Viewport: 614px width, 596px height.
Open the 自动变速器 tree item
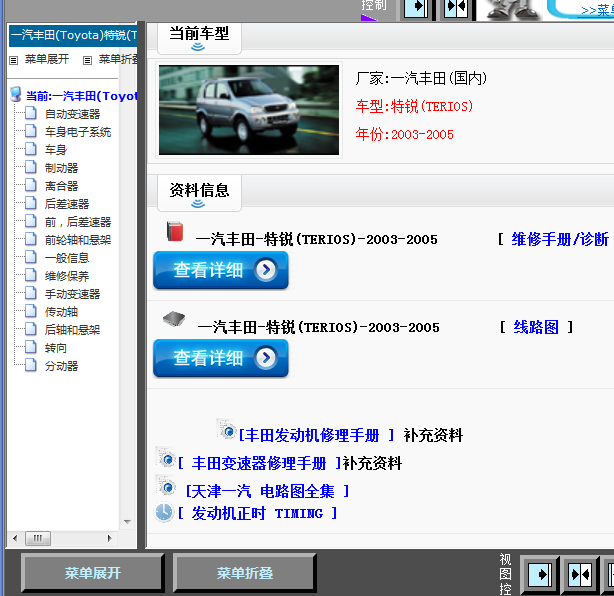(72, 114)
